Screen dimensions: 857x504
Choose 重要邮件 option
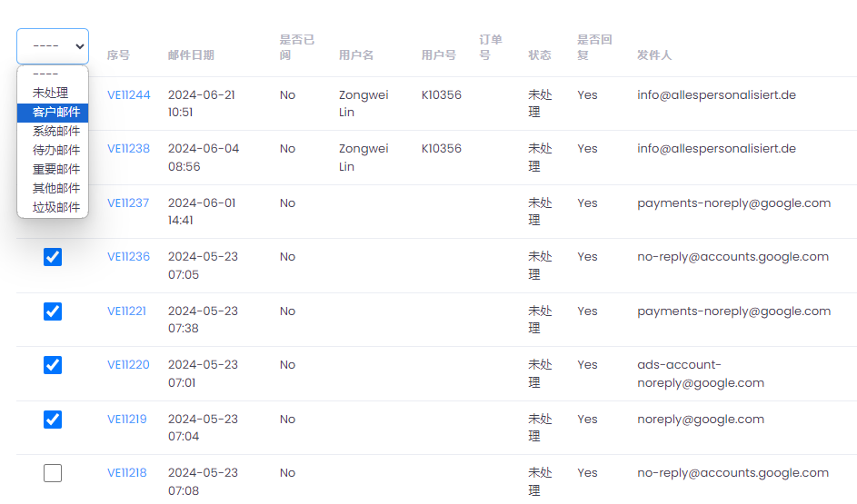click(53, 169)
